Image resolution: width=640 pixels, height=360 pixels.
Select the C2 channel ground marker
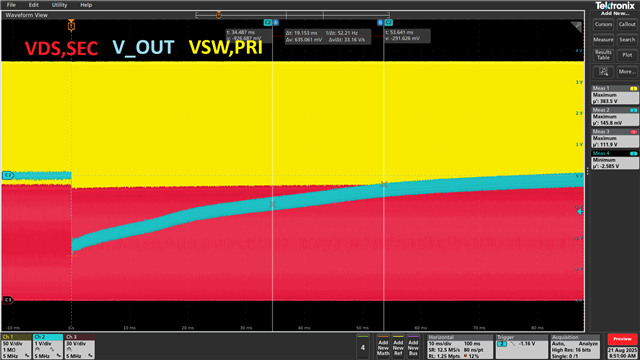8,175
